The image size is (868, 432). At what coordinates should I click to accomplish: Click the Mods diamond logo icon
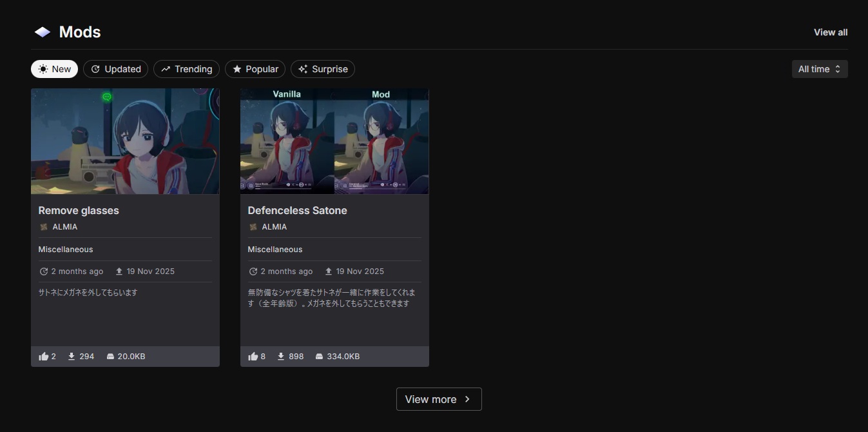tap(43, 32)
